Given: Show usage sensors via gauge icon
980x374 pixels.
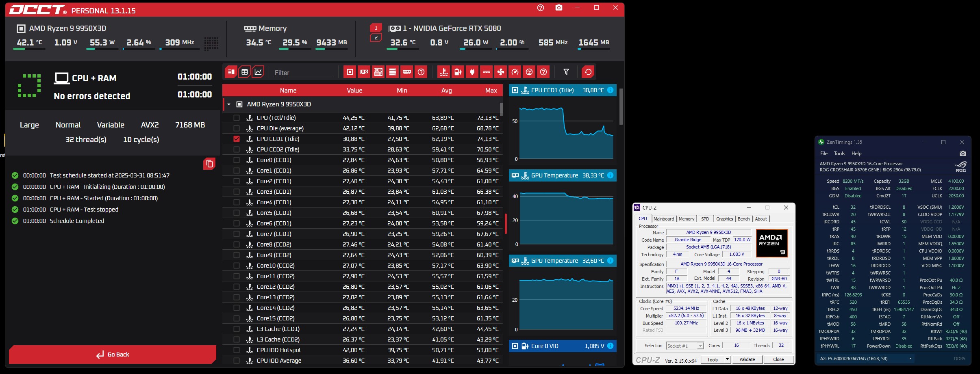Looking at the screenshot, I should [x=529, y=72].
